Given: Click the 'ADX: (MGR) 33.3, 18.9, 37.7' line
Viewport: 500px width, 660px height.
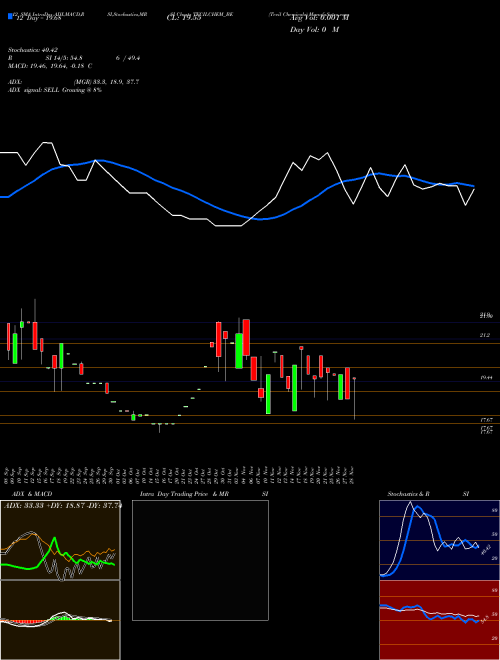Looking at the screenshot, I should point(73,82).
